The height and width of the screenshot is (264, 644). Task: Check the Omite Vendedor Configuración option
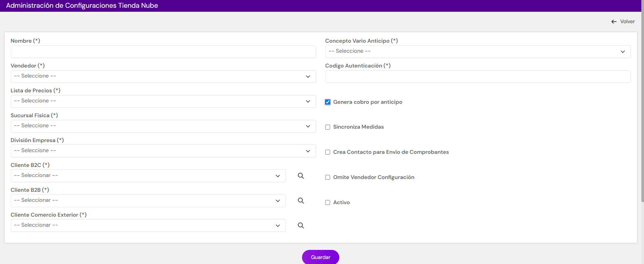click(328, 177)
